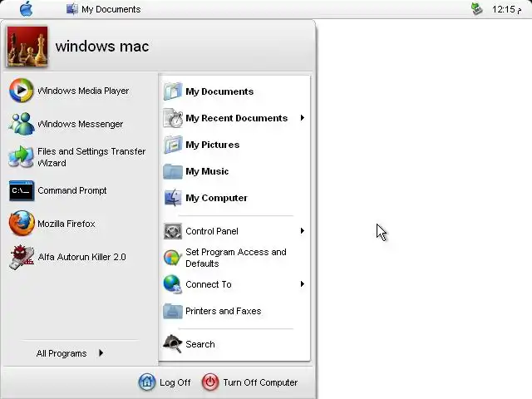Launch Mozilla Firefox label
The height and width of the screenshot is (399, 532).
click(66, 224)
